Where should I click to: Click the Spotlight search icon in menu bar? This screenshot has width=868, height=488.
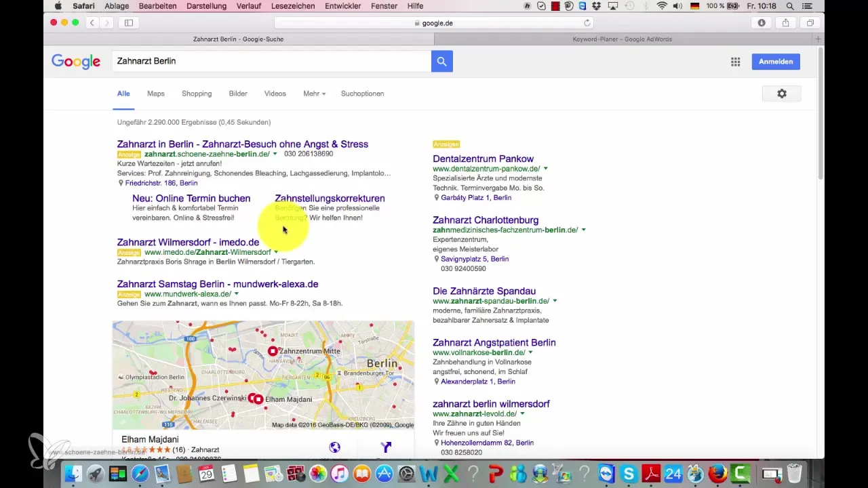point(790,6)
